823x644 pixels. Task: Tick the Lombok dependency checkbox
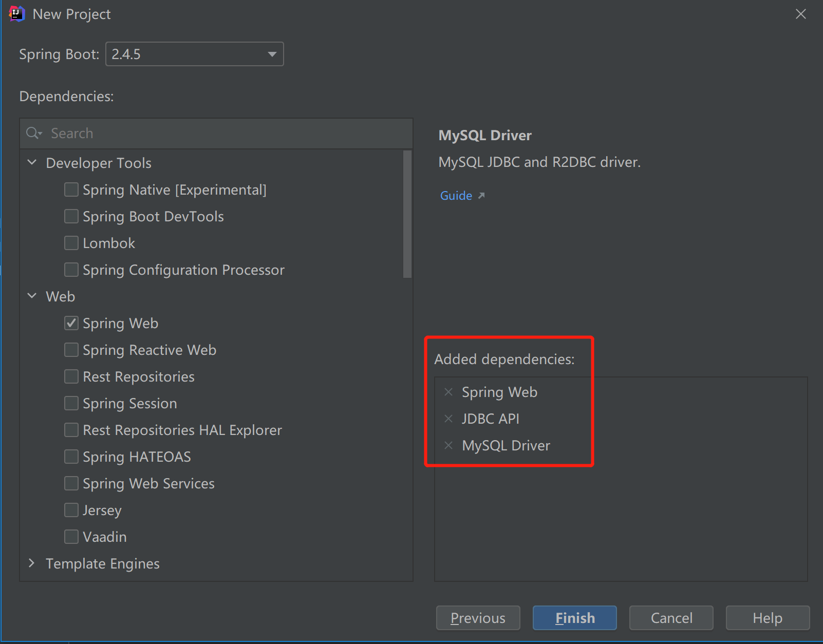tap(71, 243)
